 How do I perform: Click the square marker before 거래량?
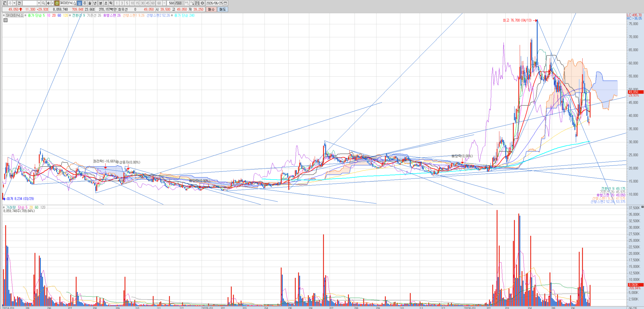coord(4,207)
